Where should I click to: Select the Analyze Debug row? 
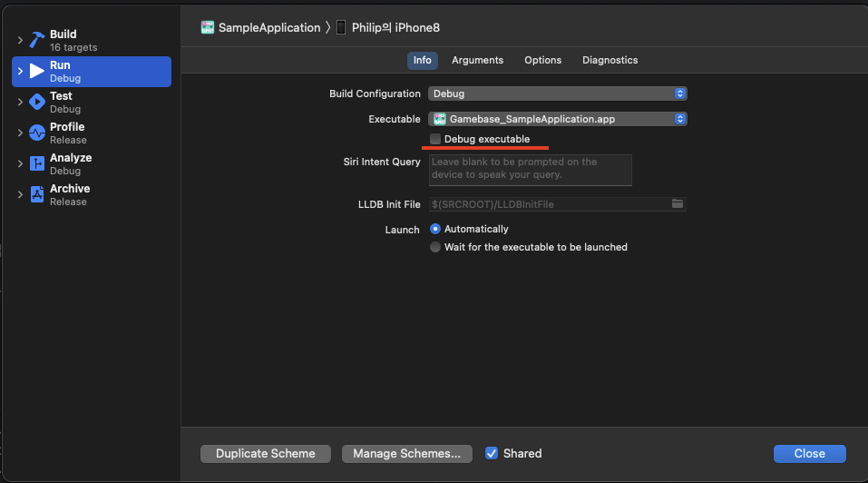92,164
